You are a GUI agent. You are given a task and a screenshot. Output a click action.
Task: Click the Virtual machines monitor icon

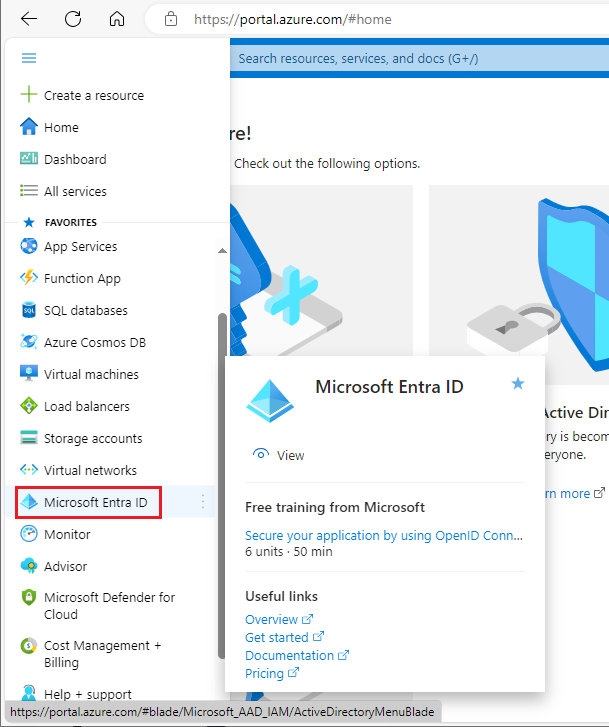pyautogui.click(x=29, y=373)
